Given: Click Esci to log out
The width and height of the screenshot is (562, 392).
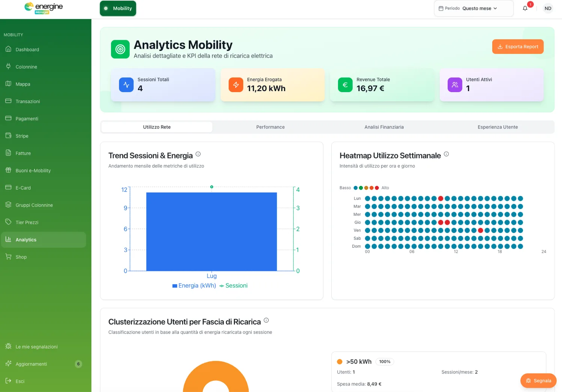Looking at the screenshot, I should pyautogui.click(x=44, y=381).
